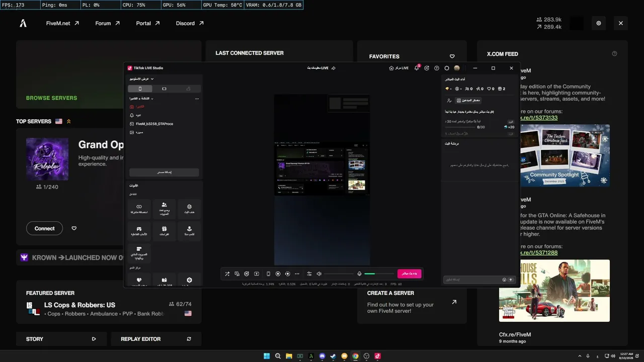Send chat message with arrow button
This screenshot has width=644, height=362.
pyautogui.click(x=511, y=280)
